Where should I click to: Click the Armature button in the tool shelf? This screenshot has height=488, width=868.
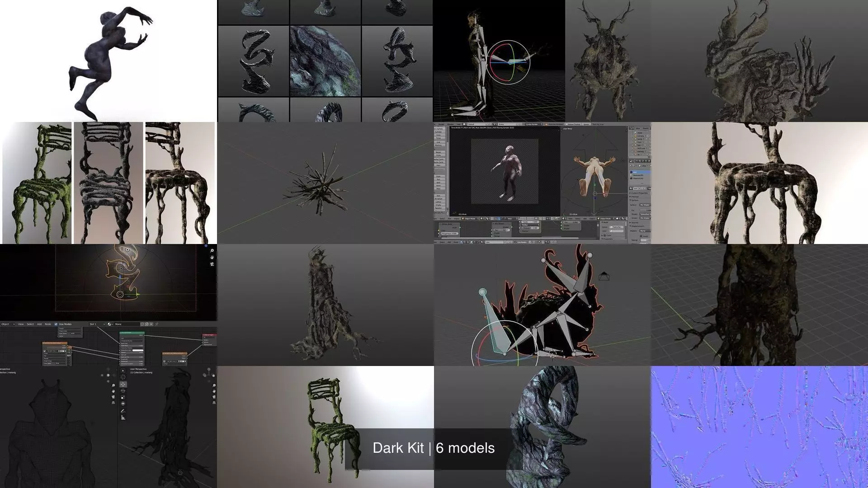pyautogui.click(x=439, y=199)
